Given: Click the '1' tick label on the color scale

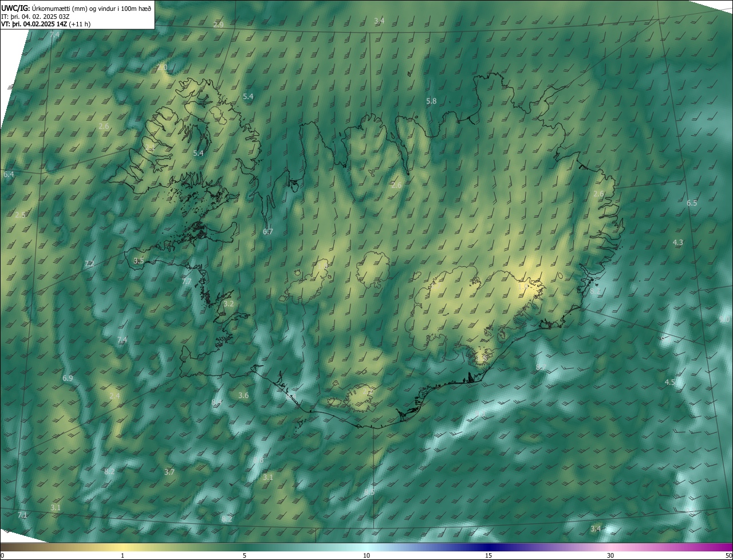Looking at the screenshot, I should coord(123,555).
